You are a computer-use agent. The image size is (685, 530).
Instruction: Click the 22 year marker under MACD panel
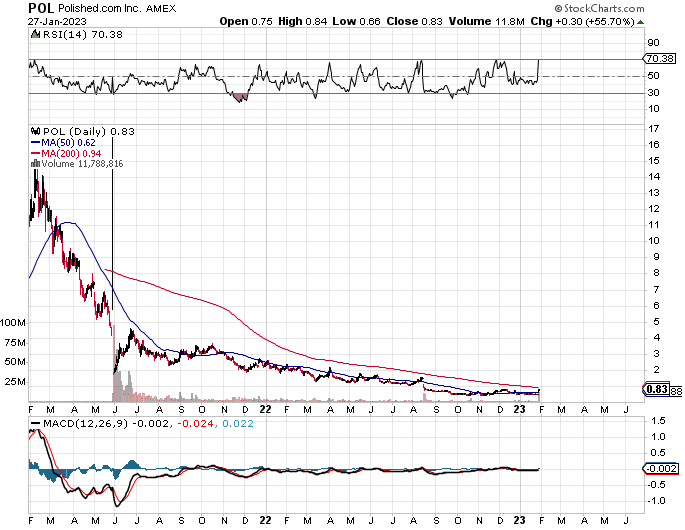pyautogui.click(x=266, y=520)
